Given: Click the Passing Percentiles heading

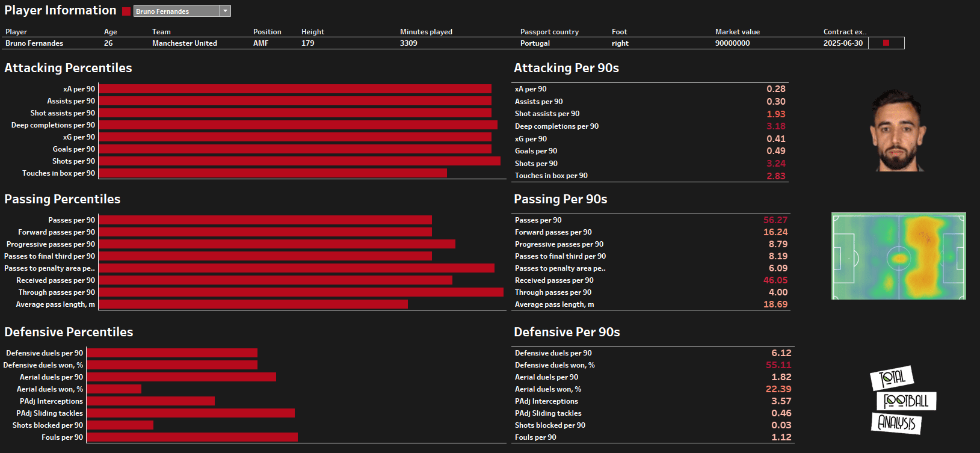Looking at the screenshot, I should 63,199.
